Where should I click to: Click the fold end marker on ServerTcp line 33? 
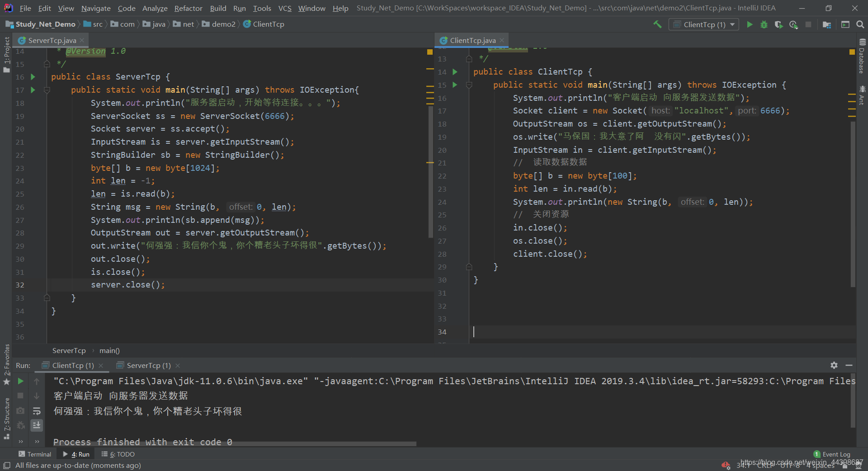click(x=47, y=298)
